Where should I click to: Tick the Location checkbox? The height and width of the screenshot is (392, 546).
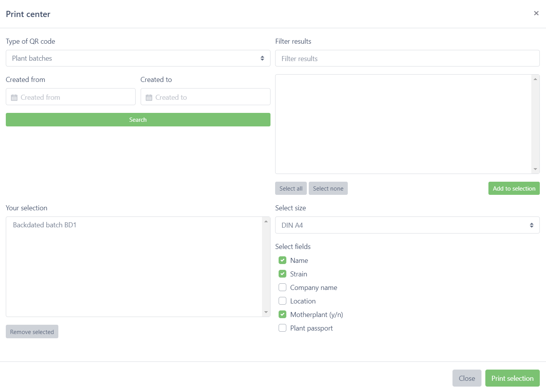tap(282, 301)
